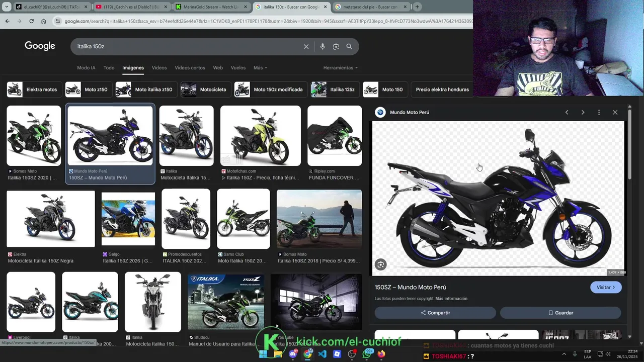This screenshot has height=362, width=644.
Task: Open the Sams Club Moto Italika thumbnail
Action: (x=244, y=219)
